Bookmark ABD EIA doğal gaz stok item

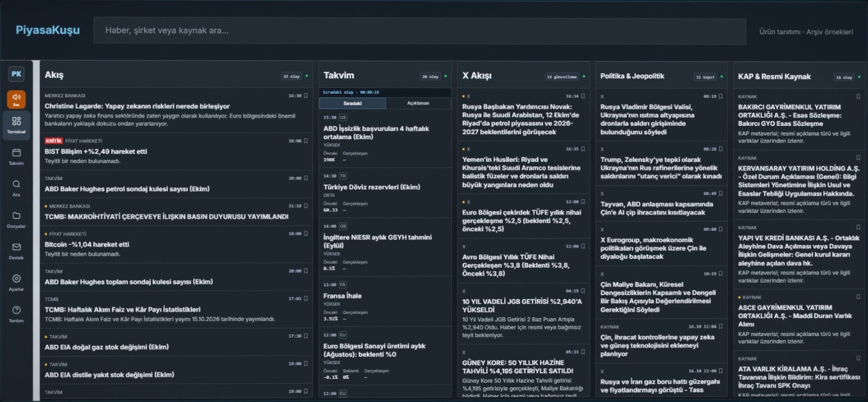point(306,336)
